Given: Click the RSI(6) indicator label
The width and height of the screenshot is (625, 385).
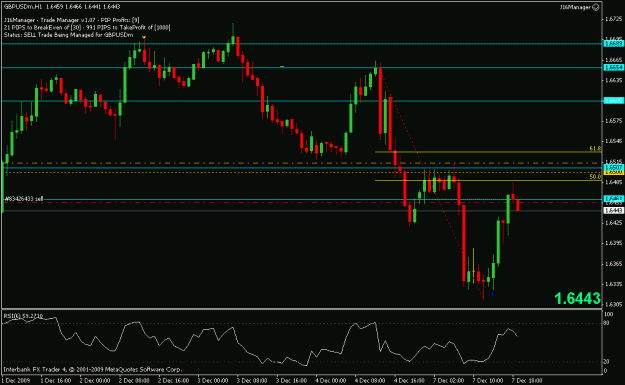Looking at the screenshot, I should pyautogui.click(x=23, y=316).
